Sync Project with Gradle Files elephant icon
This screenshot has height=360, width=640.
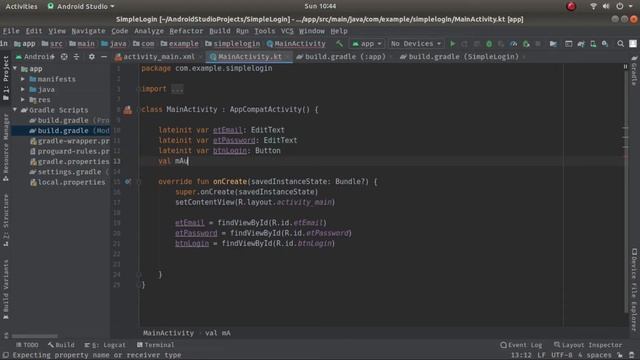(x=581, y=44)
